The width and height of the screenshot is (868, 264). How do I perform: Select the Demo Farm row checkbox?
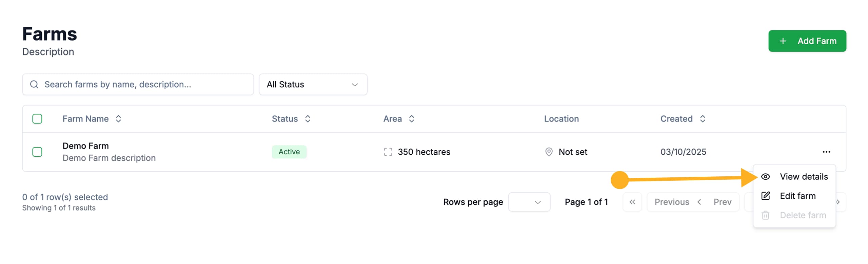point(37,152)
